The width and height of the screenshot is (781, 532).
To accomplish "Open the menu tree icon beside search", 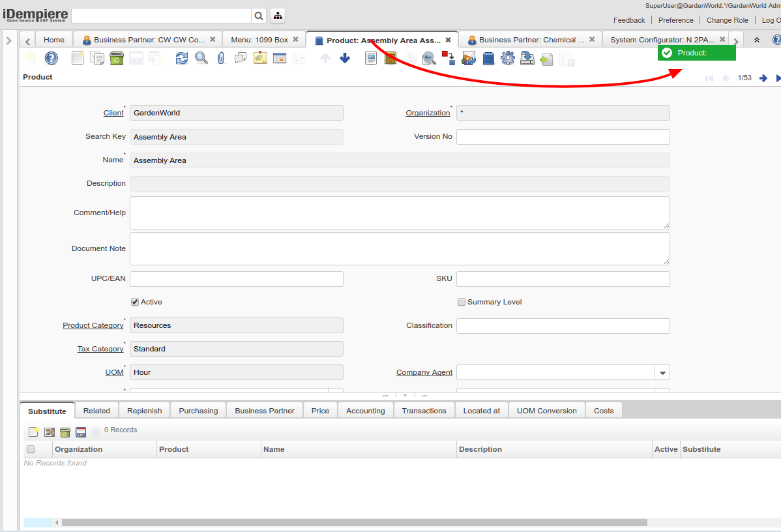I will click(277, 16).
